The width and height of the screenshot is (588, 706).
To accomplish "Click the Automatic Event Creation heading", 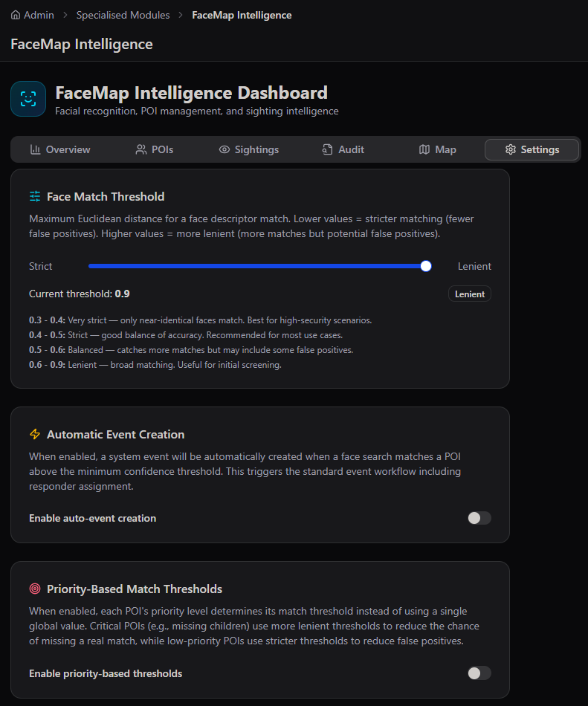I will (x=116, y=434).
